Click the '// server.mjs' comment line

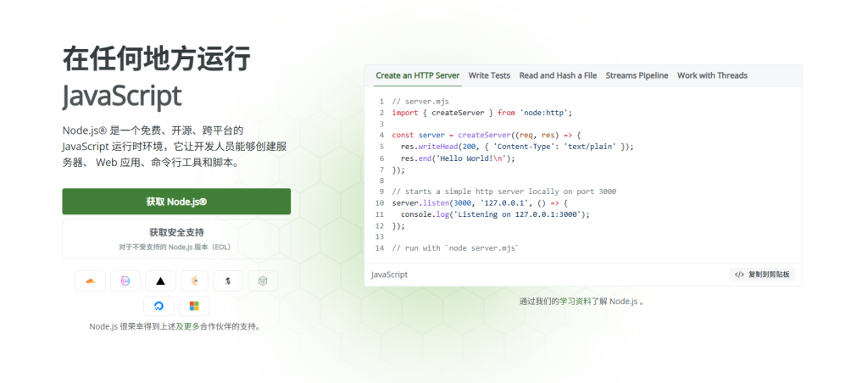[420, 102]
